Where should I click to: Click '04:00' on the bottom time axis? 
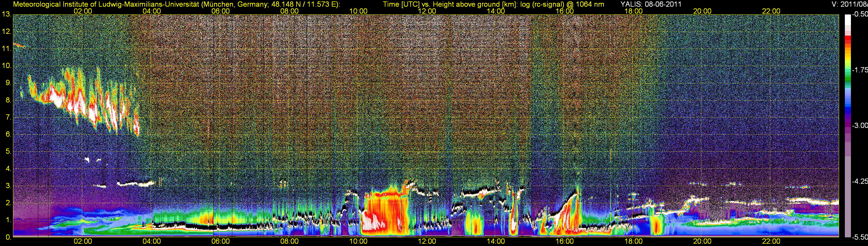pyautogui.click(x=152, y=242)
